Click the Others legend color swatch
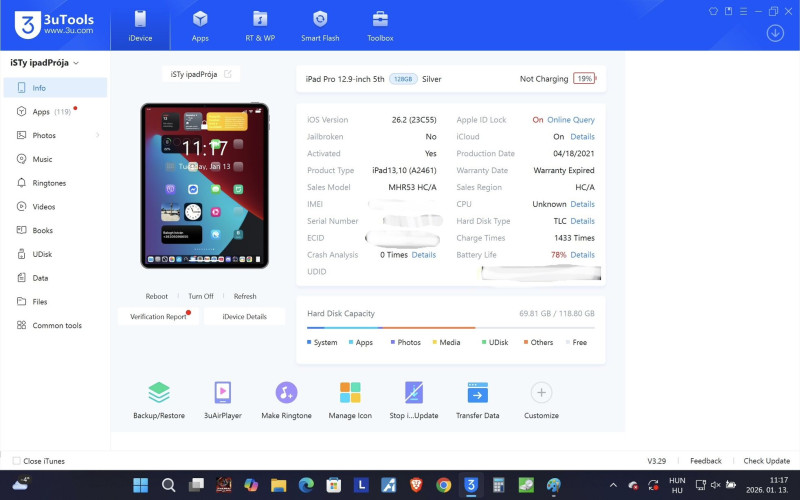The height and width of the screenshot is (500, 800). click(x=526, y=342)
